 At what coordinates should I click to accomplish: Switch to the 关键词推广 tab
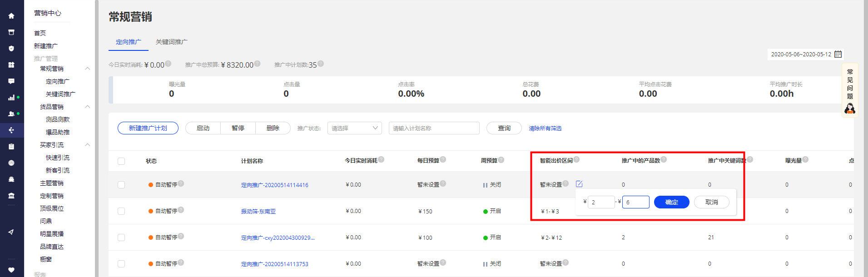(x=171, y=42)
